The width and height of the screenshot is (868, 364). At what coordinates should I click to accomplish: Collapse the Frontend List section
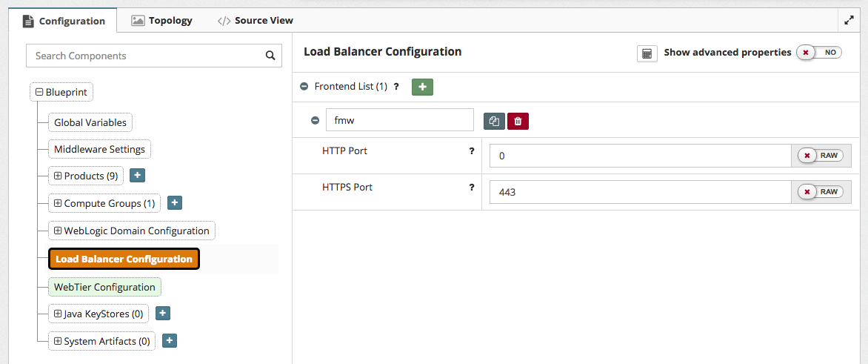tap(304, 87)
